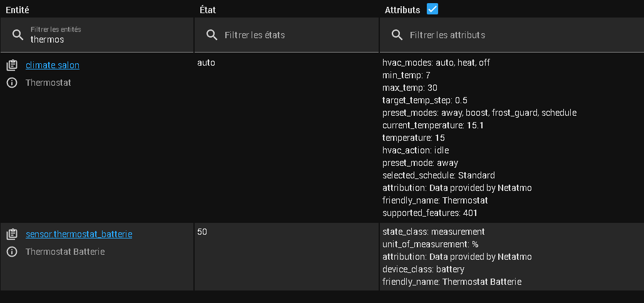Click the Filtrer les attributs field
The width and height of the screenshot is (644, 303).
[513, 35]
